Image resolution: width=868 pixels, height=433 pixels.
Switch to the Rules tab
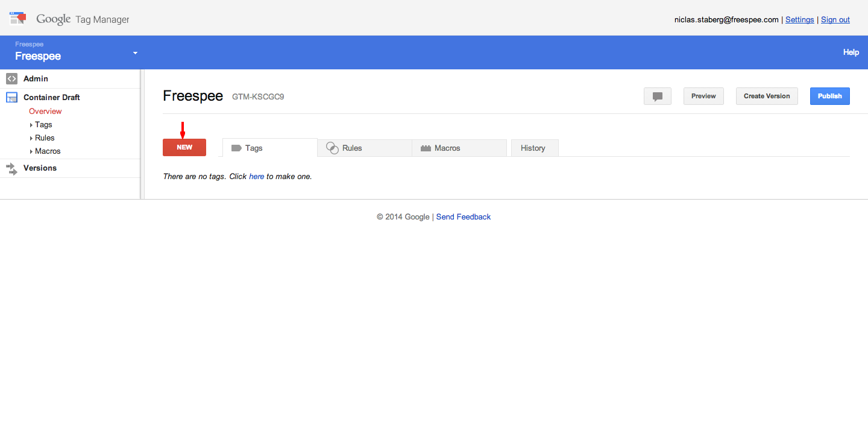click(x=365, y=148)
